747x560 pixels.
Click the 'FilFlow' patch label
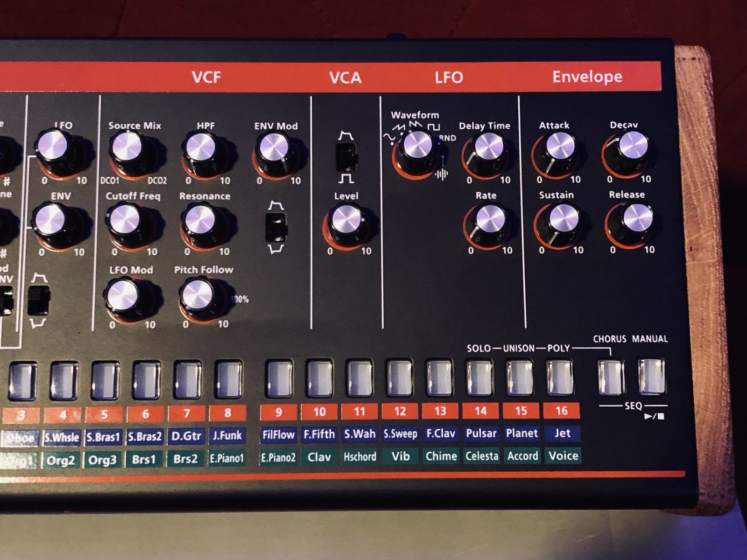(x=278, y=435)
